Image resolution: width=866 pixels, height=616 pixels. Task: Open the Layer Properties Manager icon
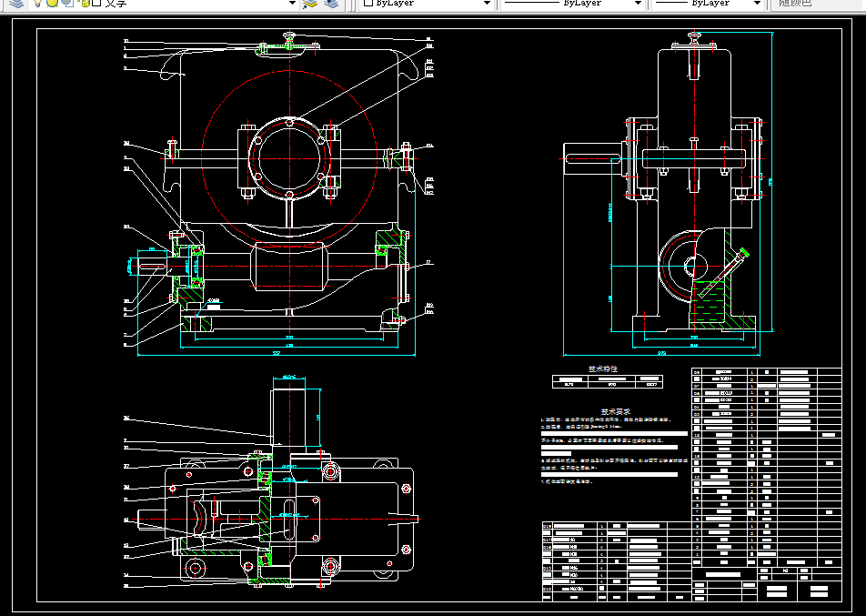coord(16,3)
